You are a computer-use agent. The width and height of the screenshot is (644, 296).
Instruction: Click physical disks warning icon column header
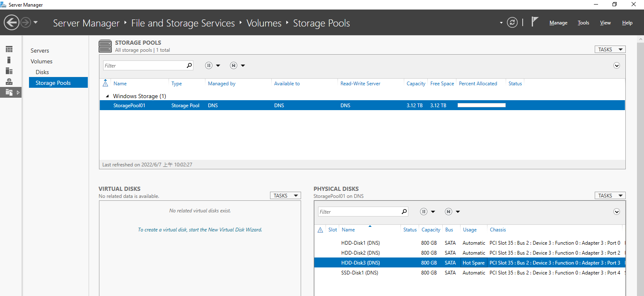click(x=320, y=230)
